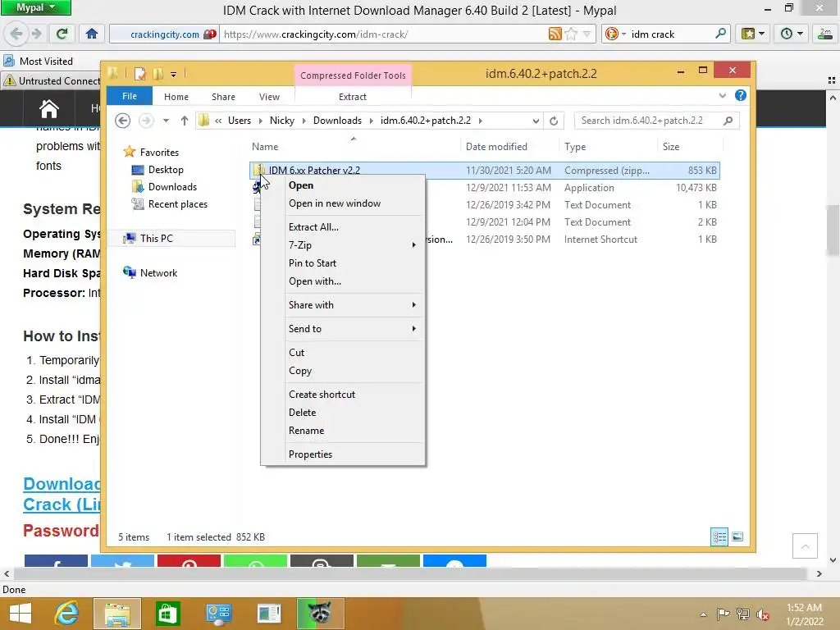Image resolution: width=840 pixels, height=630 pixels.
Task: Open the browser history clock icon
Action: click(x=792, y=34)
